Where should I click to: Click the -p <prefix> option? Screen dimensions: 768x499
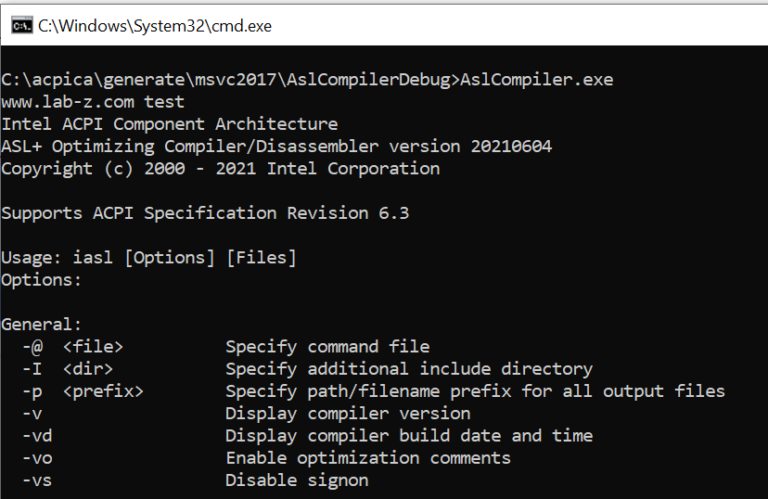(x=83, y=391)
